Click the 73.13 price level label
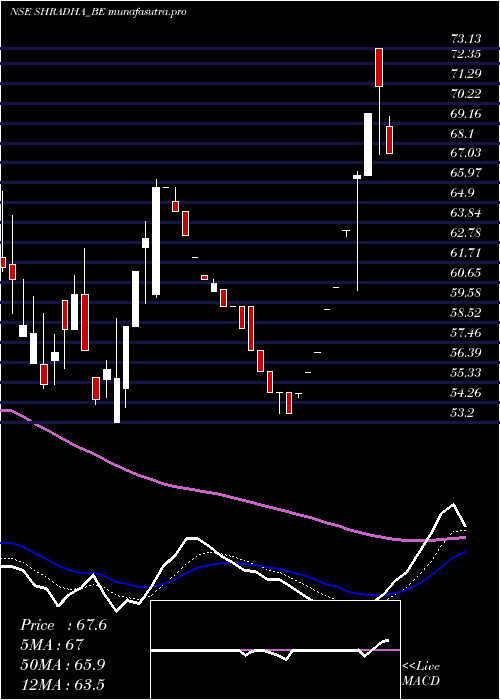Image resolution: width=500 pixels, height=700 pixels. click(466, 38)
